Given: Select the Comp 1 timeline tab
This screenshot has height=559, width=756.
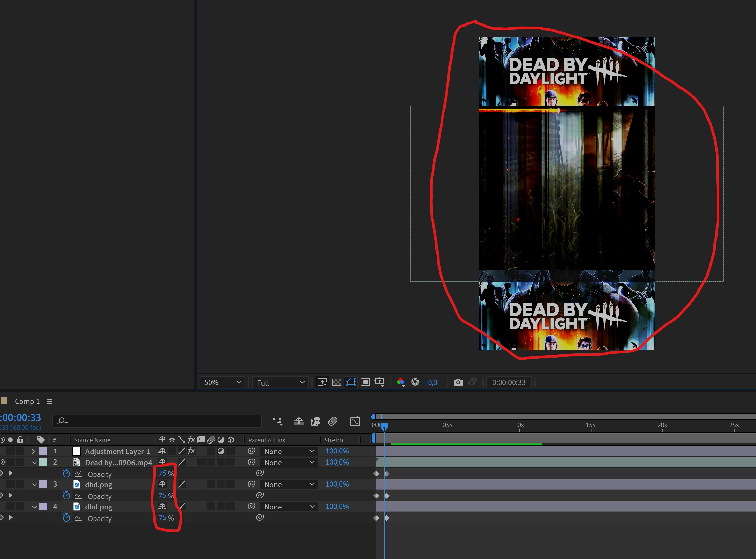Looking at the screenshot, I should pos(27,401).
